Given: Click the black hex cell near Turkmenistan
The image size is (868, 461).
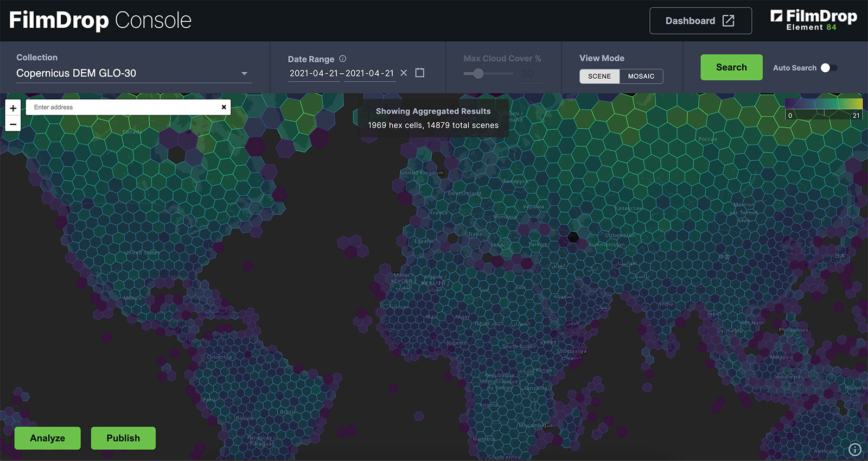Looking at the screenshot, I should (573, 237).
